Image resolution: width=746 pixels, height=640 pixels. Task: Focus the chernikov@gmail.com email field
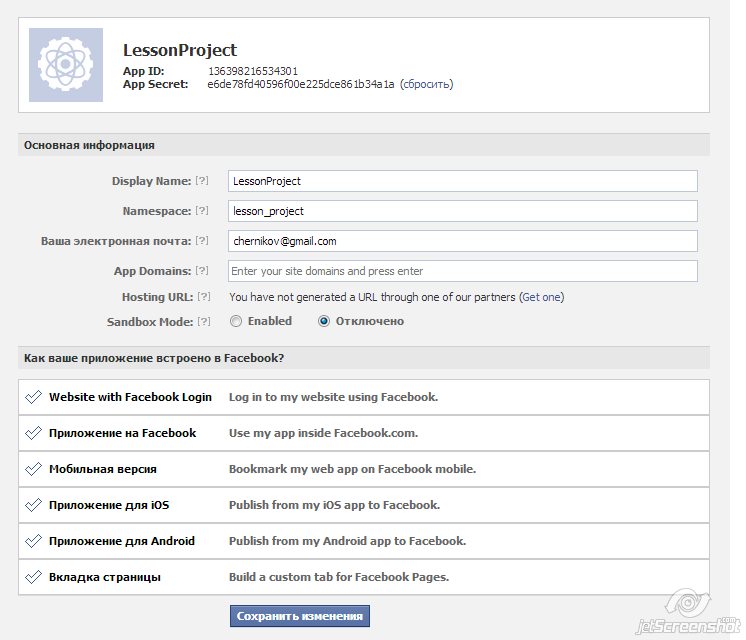click(462, 241)
